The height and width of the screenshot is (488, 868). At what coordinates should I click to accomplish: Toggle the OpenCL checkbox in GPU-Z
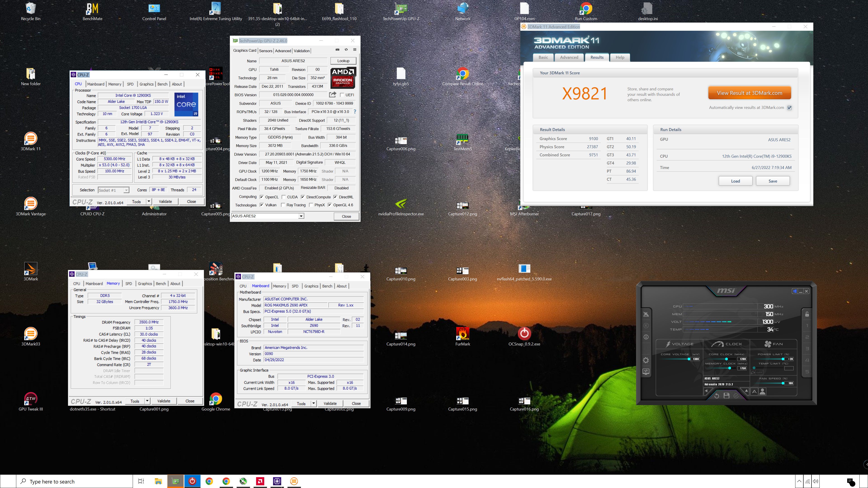[262, 197]
